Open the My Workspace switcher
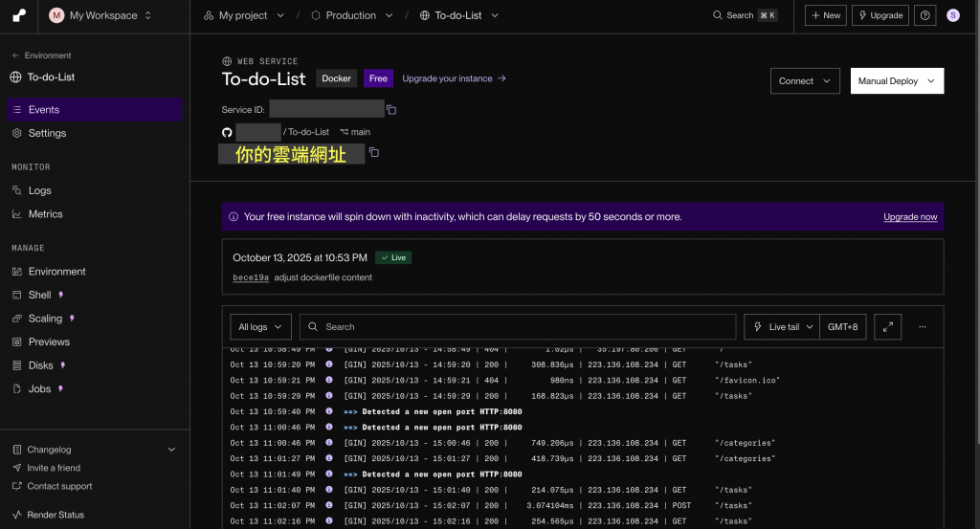 [101, 15]
